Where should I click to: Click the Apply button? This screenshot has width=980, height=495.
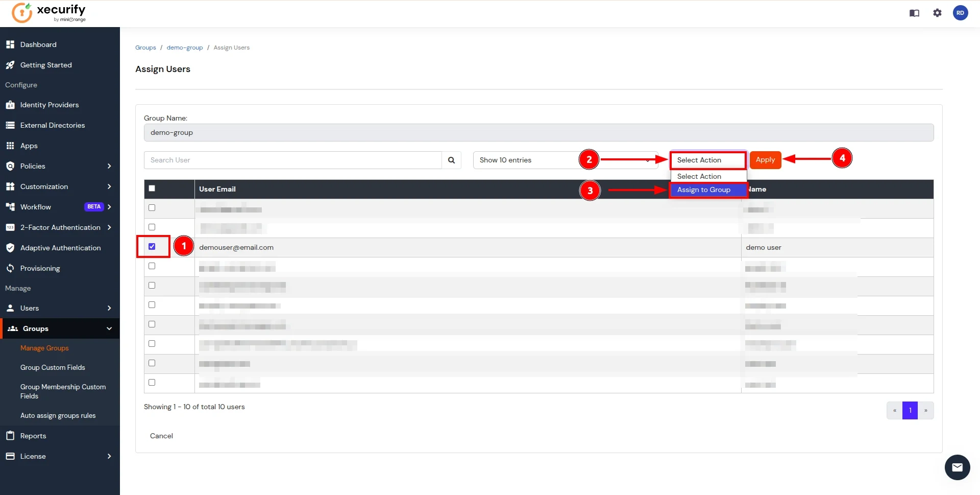(765, 159)
